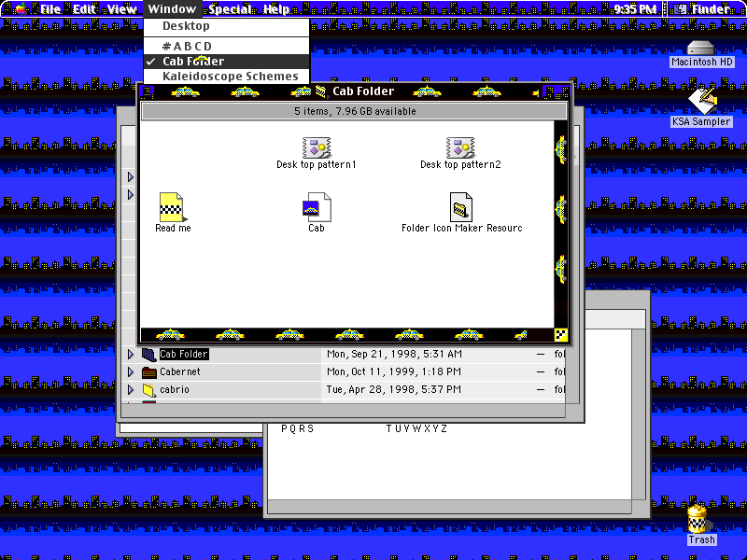The height and width of the screenshot is (560, 747).
Task: Click the horizontal taxi scrollbar of Cab Folder
Action: point(347,335)
